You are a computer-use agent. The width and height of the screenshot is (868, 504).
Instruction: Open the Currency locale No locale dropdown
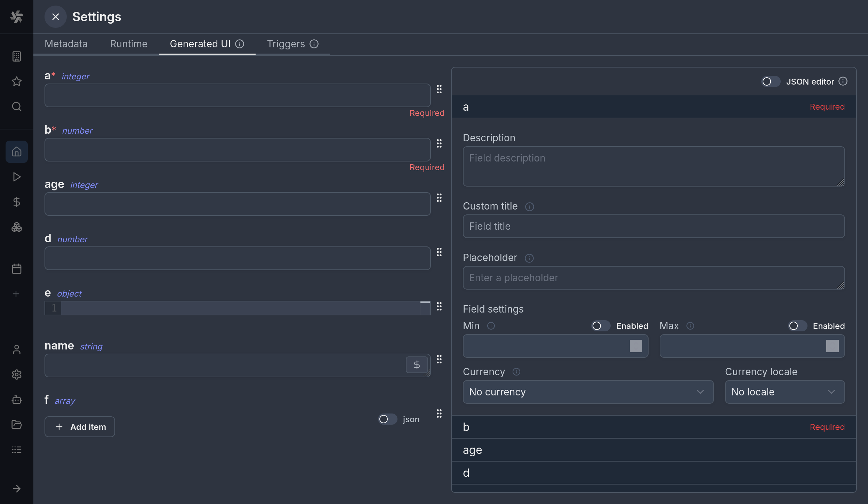pos(784,392)
